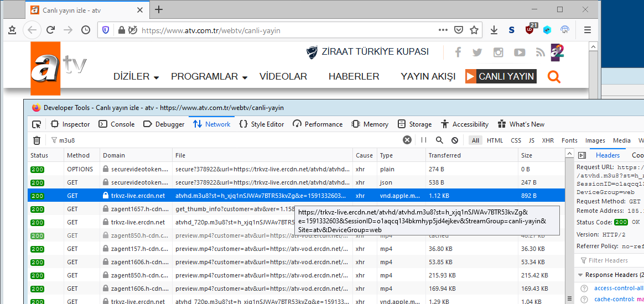This screenshot has width=644, height=304.
Task: Sort by Transferred column header
Action: click(x=471, y=155)
